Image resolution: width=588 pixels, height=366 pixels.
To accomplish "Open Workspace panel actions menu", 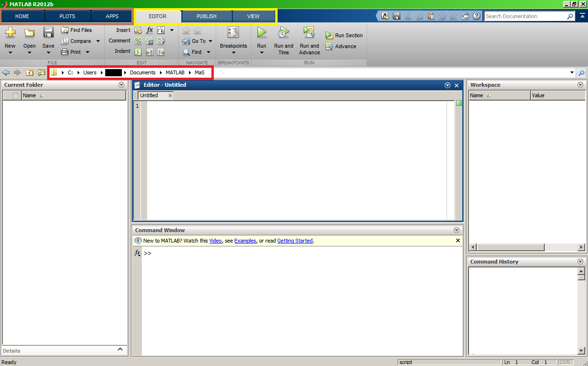I will click(x=580, y=85).
